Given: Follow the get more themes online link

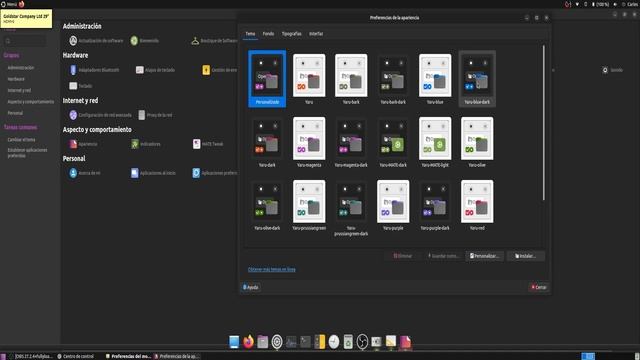Looking at the screenshot, I should (x=272, y=269).
